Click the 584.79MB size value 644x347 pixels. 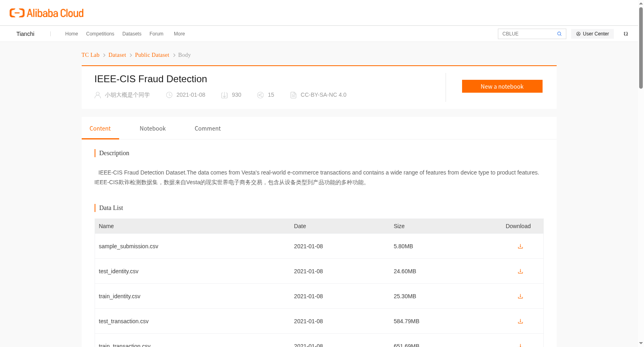pos(407,321)
